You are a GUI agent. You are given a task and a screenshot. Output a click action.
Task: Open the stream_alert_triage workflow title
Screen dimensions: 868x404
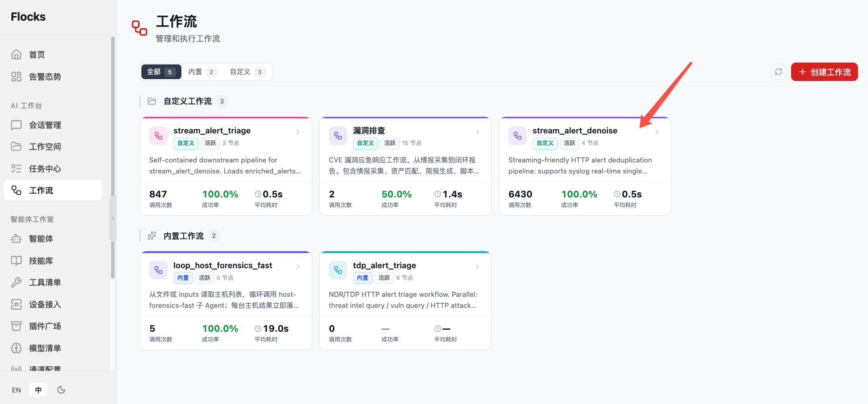click(212, 131)
